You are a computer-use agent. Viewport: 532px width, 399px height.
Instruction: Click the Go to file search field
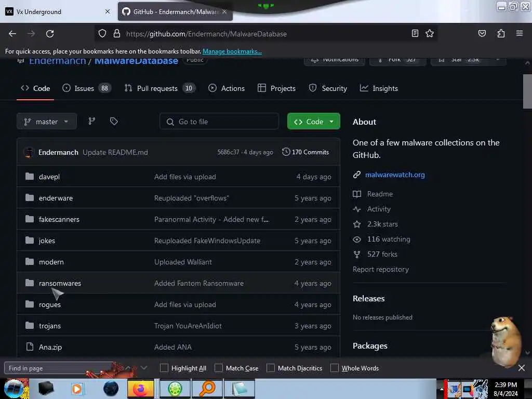point(219,122)
